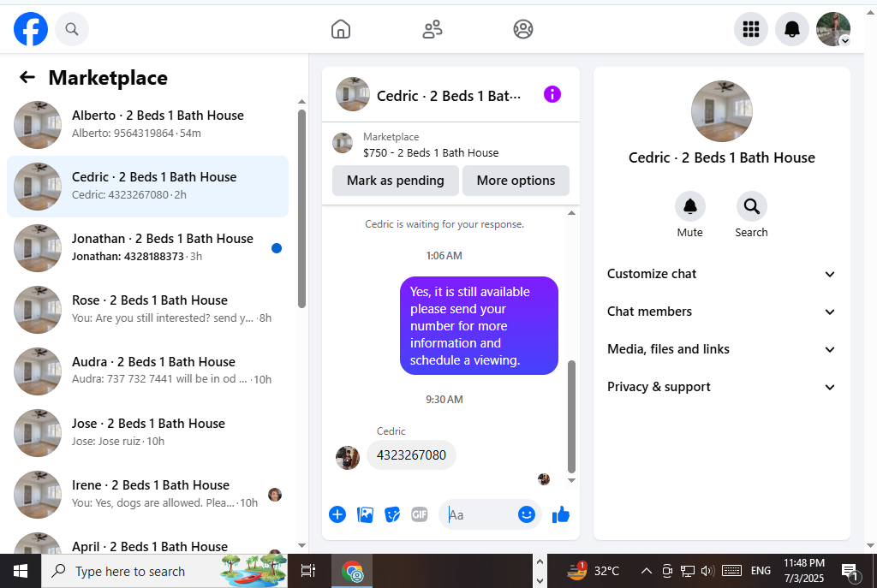Expand Customize chat section
Screen dimensions: 877x588
(x=721, y=274)
